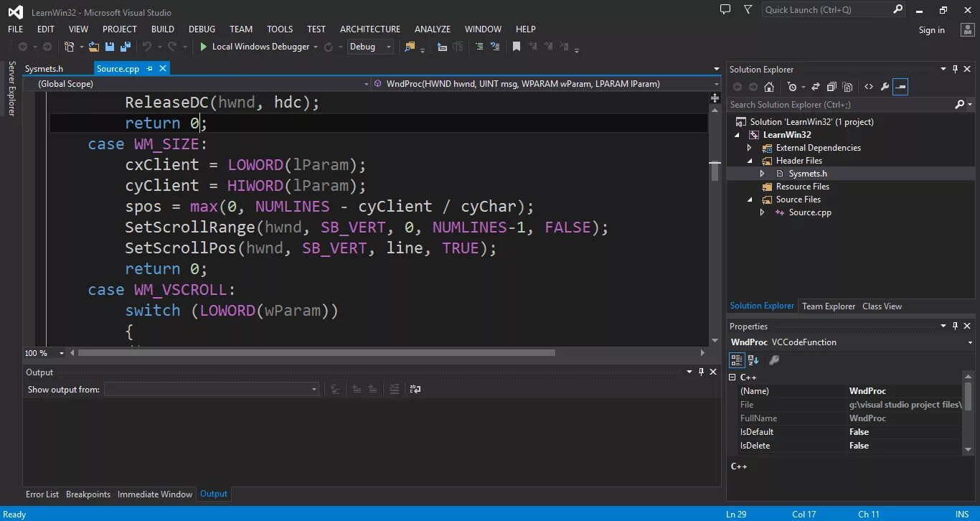Viewport: 980px width, 521px height.
Task: Open the ARCHITECTURE menu
Action: (x=370, y=29)
